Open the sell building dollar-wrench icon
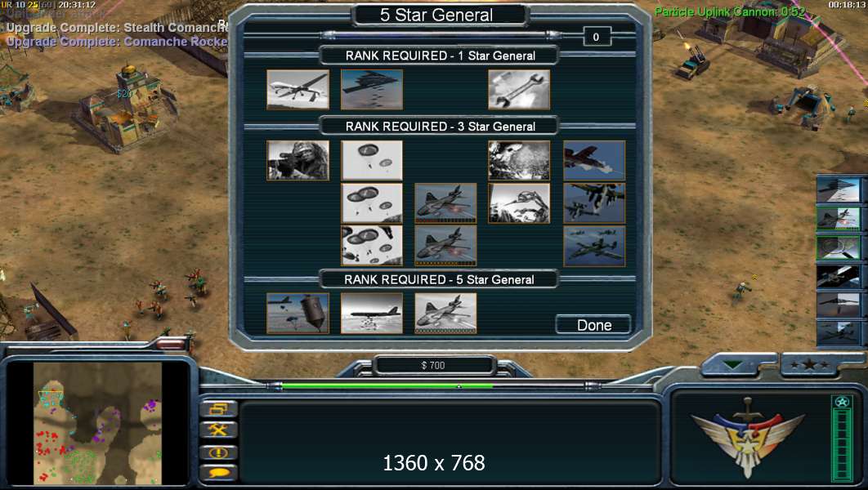Screen dimensions: 868x490 [219, 430]
